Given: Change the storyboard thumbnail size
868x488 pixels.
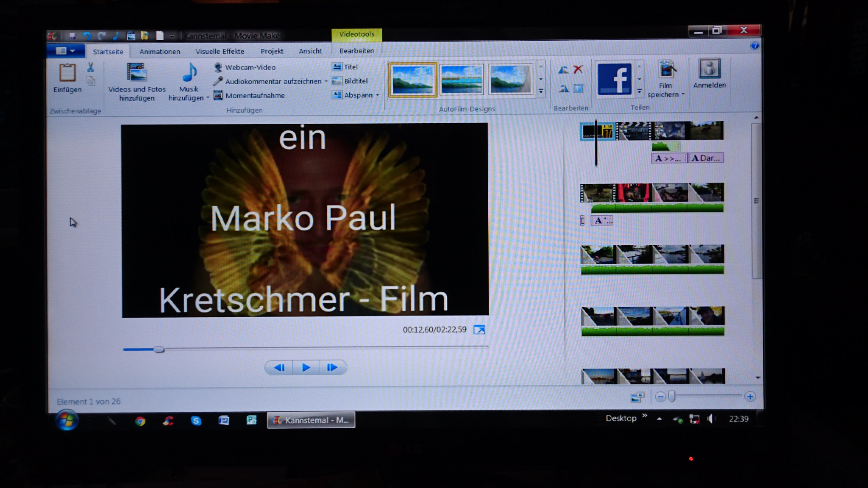Looking at the screenshot, I should click(x=637, y=397).
